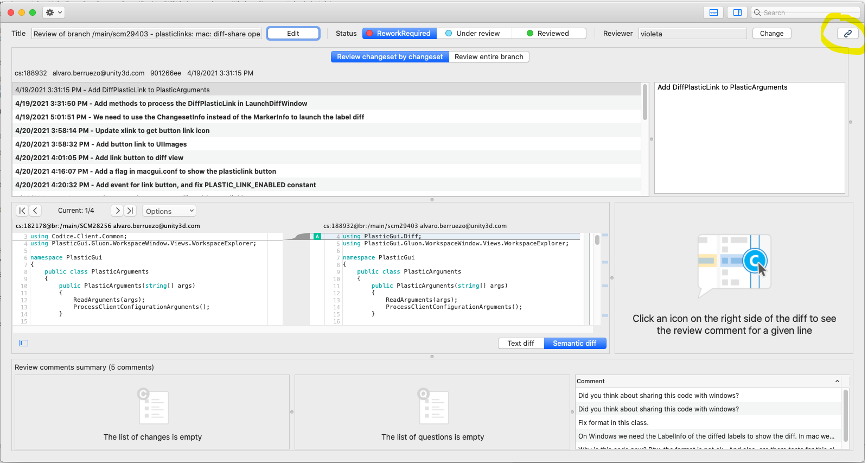Toggle the diff sidebar panel icon

tap(24, 343)
